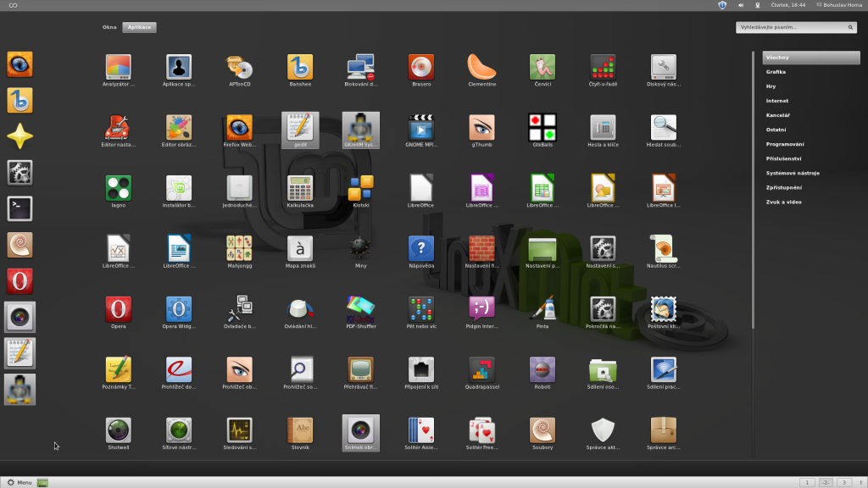Open Mapa znaků character map
The image size is (868, 488).
pyautogui.click(x=300, y=252)
